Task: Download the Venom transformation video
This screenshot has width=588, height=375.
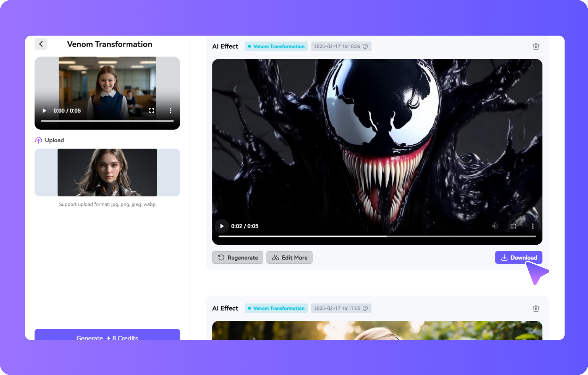Action: point(519,257)
